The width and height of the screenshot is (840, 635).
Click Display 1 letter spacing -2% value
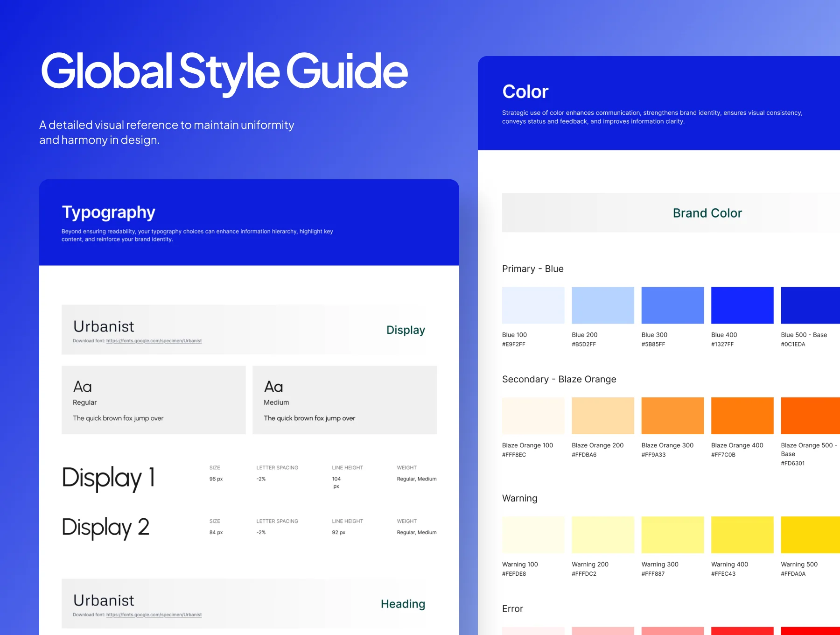coord(261,479)
